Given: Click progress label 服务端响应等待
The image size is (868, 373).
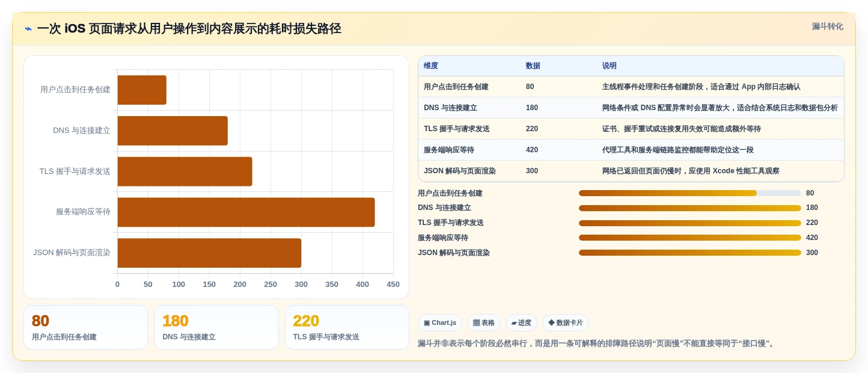Looking at the screenshot, I should pyautogui.click(x=443, y=238).
